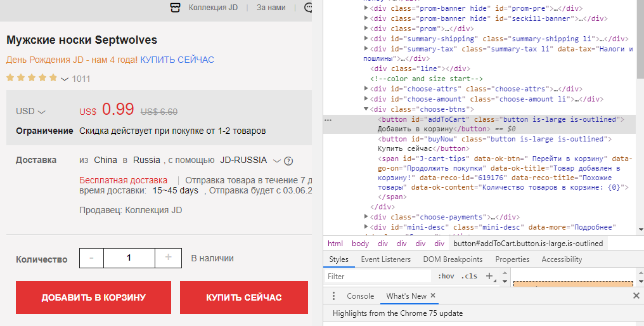Viewport: 644px width, 326px height.
Task: Select the J-cart-tips span element line
Action: (x=505, y=178)
